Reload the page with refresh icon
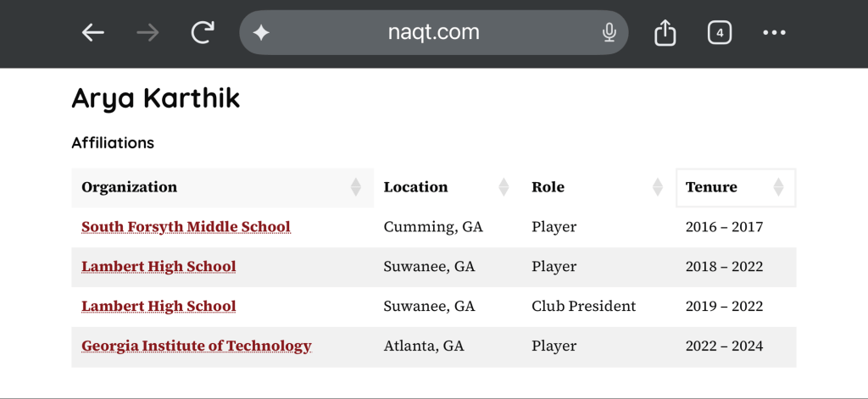Screen dimensions: 868x399 (203, 33)
